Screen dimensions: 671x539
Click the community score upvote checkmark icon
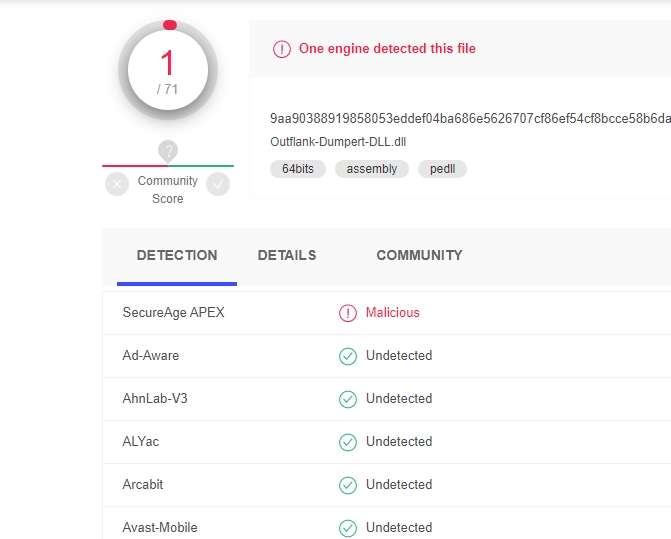pos(218,184)
